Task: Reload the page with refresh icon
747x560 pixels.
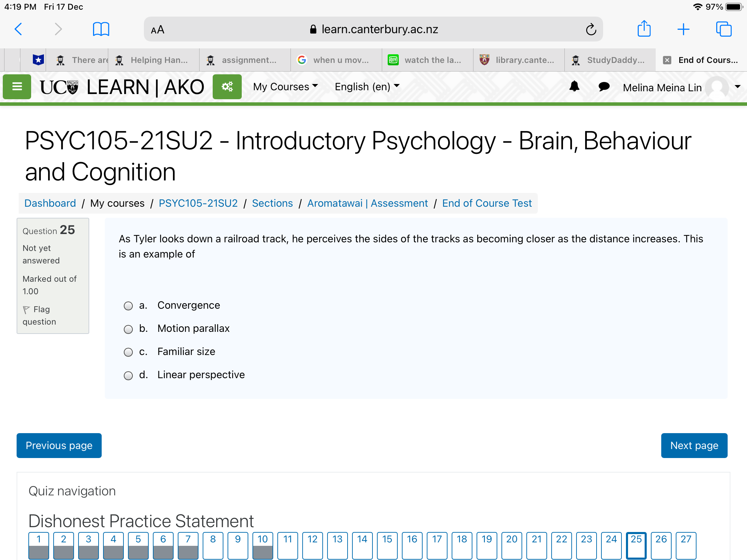Action: (591, 29)
